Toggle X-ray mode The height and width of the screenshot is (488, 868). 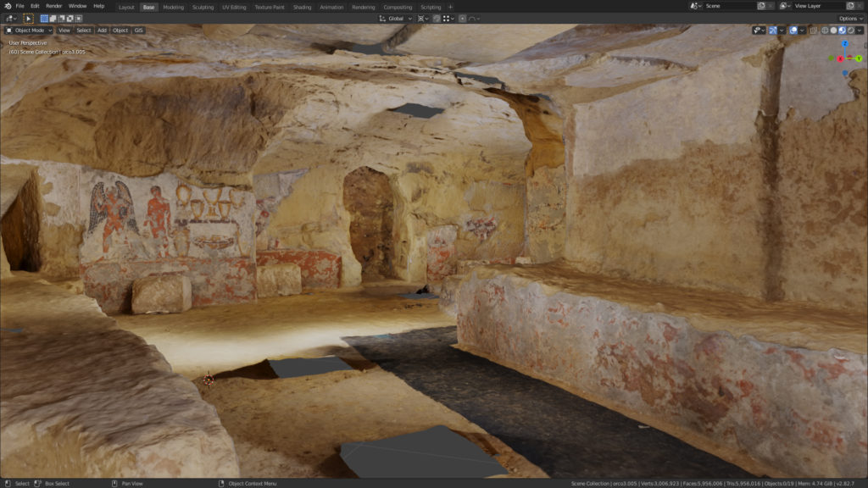pyautogui.click(x=814, y=30)
